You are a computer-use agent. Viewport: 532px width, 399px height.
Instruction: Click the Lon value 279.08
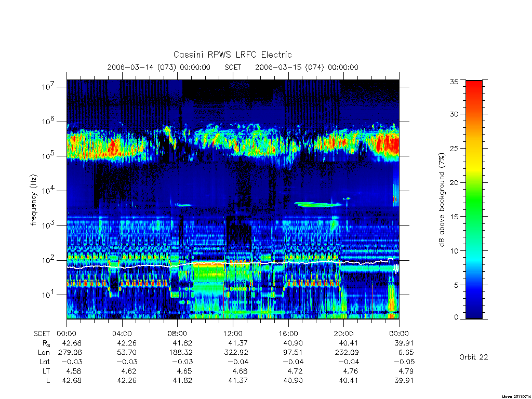(x=70, y=353)
